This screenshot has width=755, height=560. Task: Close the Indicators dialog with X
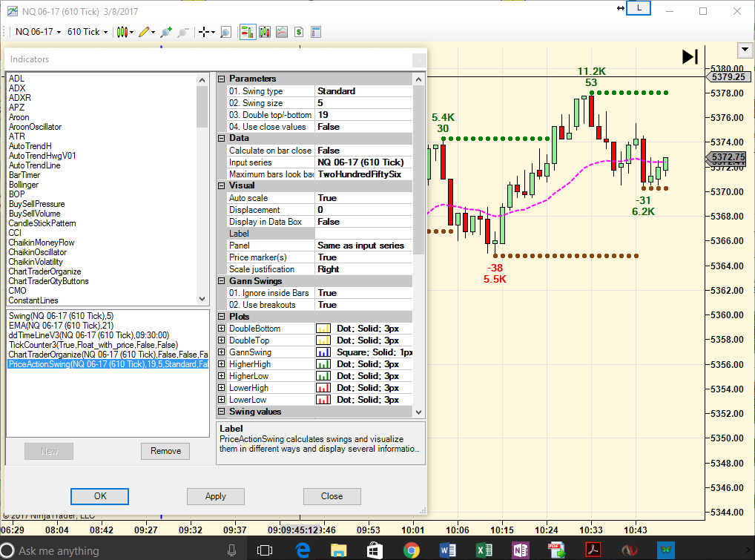point(419,59)
